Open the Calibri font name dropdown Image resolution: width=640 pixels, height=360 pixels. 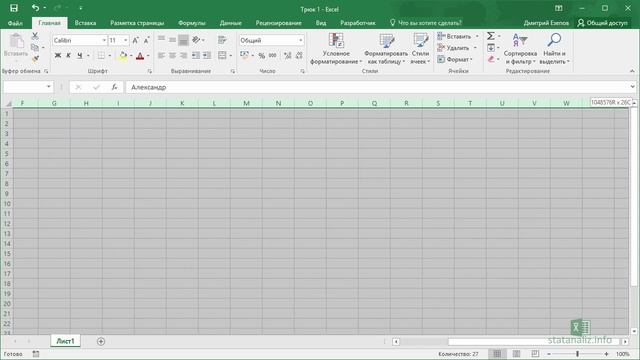click(104, 40)
